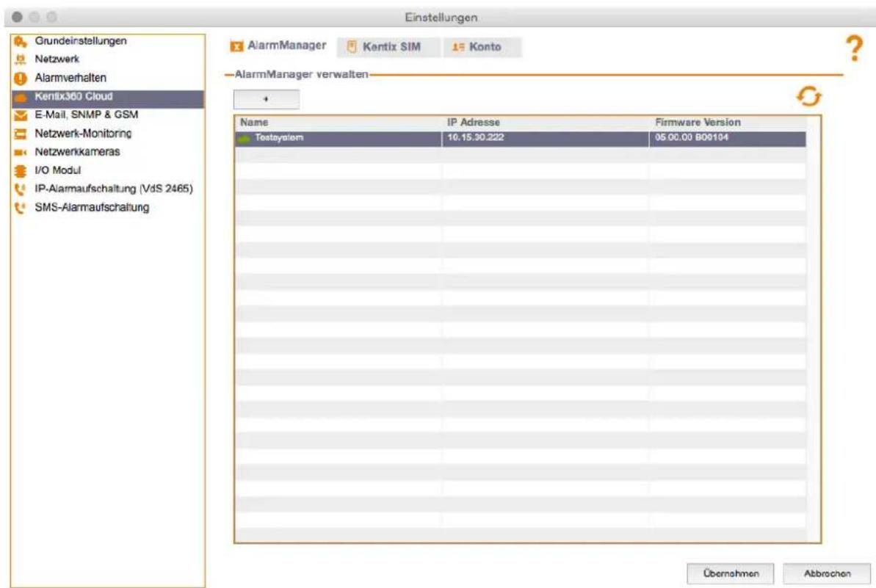The image size is (876, 588).
Task: Click the Konto account icon
Action: tap(458, 47)
